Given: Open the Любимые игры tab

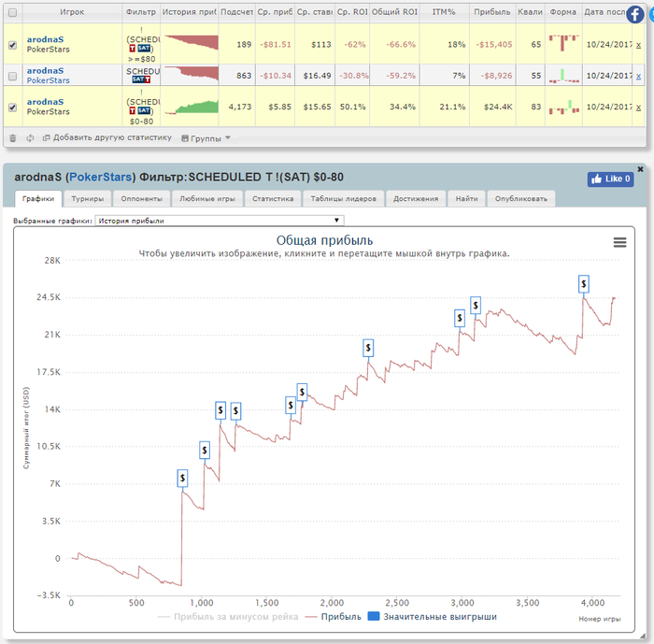Looking at the screenshot, I should [207, 199].
